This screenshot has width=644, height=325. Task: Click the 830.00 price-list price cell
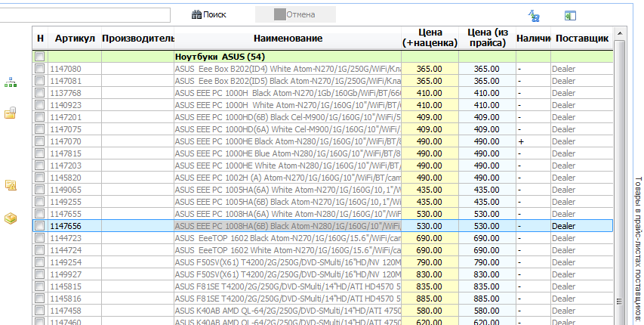click(x=487, y=274)
